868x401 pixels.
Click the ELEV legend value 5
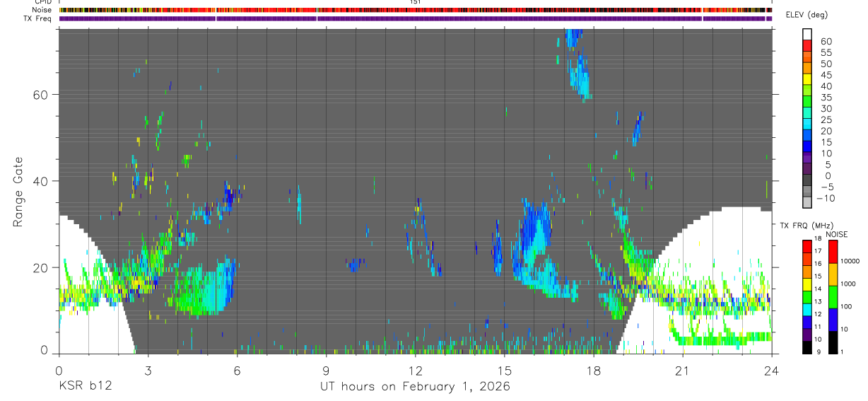coord(828,164)
